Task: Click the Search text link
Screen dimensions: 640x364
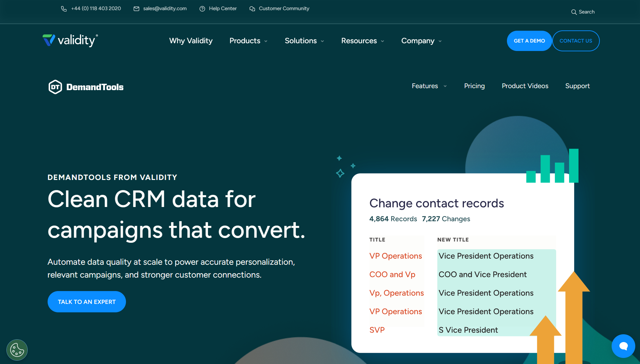Action: (x=587, y=12)
